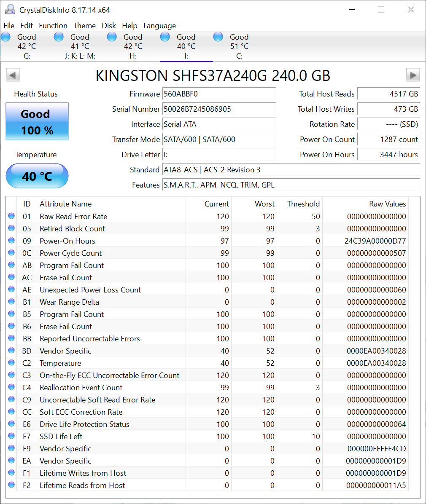This screenshot has height=504, width=426.
Task: Click the Firmware field showing 560ABBF0
Action: (x=219, y=94)
